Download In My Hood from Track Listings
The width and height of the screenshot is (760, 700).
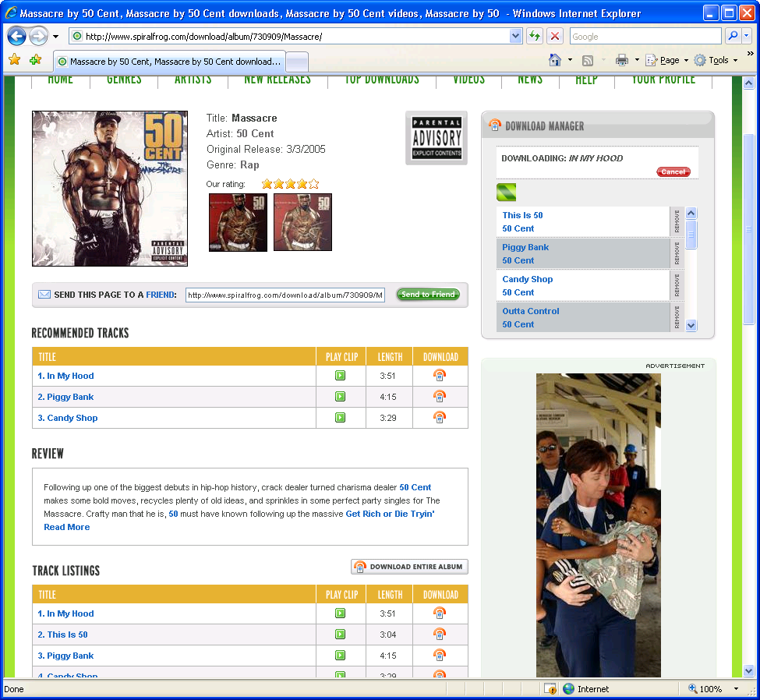(439, 613)
